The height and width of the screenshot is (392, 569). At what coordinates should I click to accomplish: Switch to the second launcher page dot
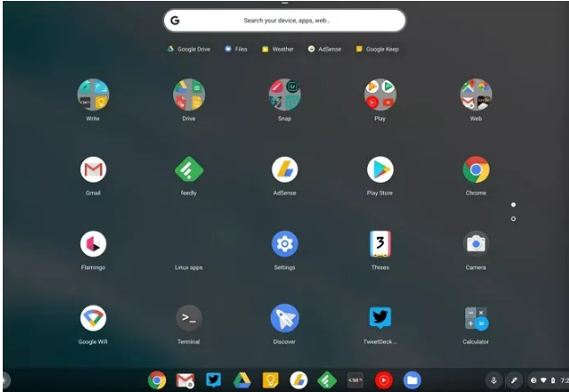(x=513, y=219)
